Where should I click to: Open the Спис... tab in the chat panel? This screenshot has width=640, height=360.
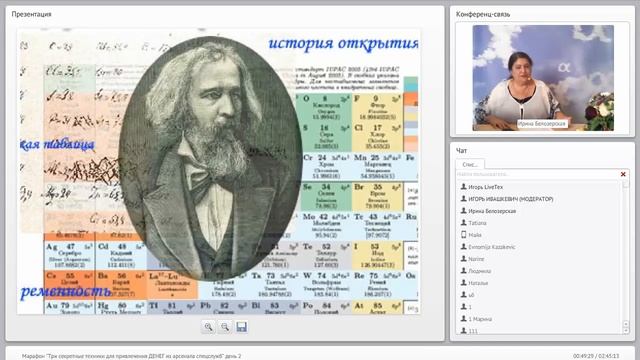click(470, 164)
